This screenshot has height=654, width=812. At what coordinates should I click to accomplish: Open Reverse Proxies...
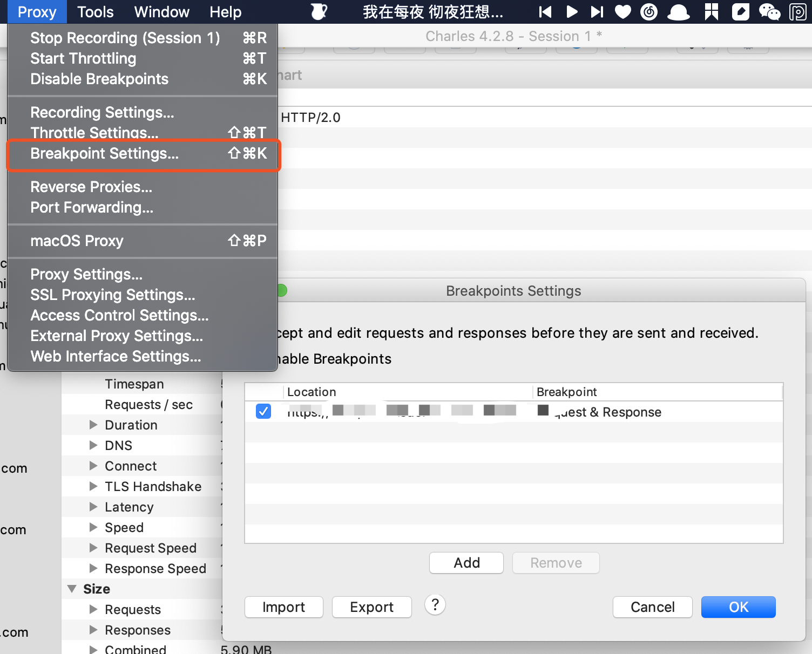tap(143, 187)
